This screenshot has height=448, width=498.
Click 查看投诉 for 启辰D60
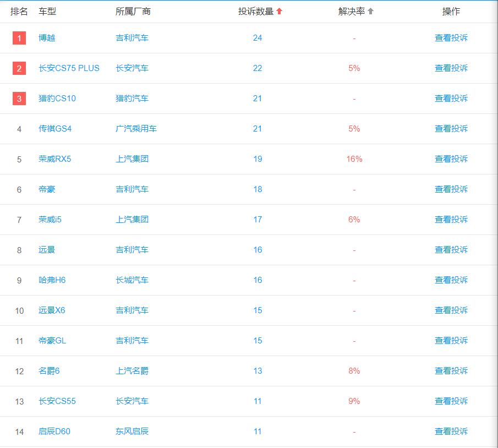pos(452,431)
